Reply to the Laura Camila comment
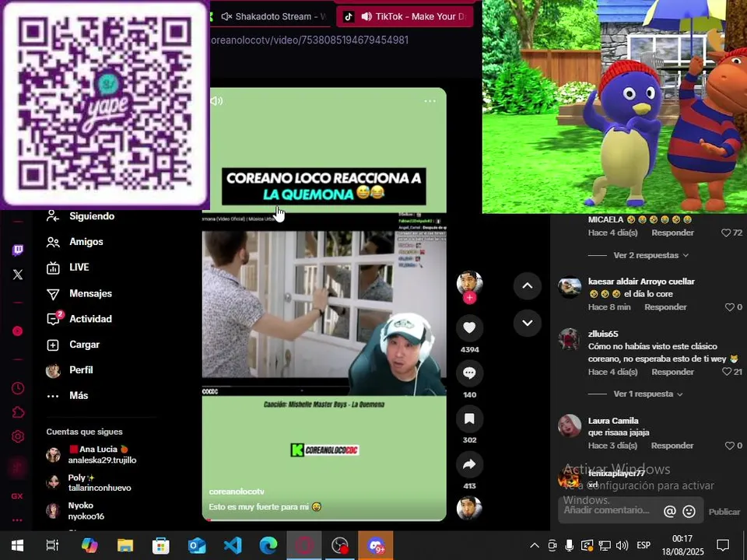The width and height of the screenshot is (747, 560). pos(672,446)
